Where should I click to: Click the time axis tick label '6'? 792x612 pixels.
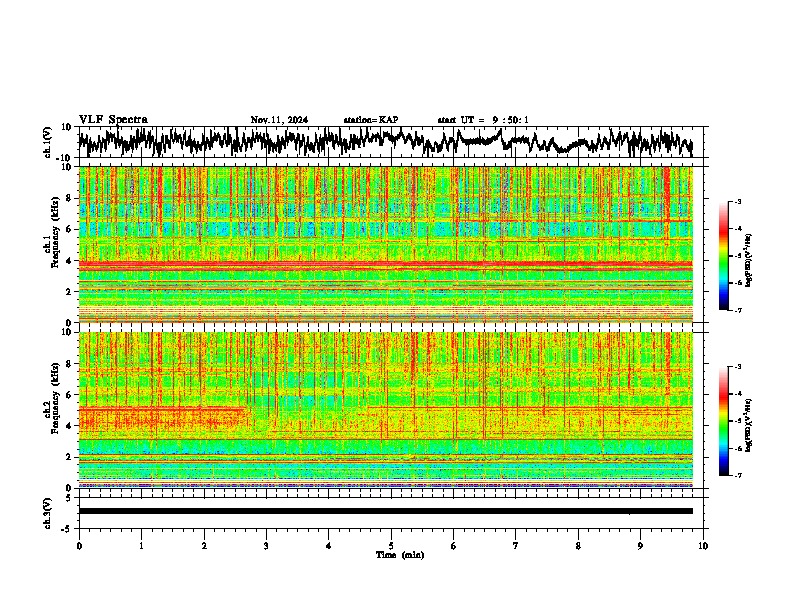pos(454,546)
